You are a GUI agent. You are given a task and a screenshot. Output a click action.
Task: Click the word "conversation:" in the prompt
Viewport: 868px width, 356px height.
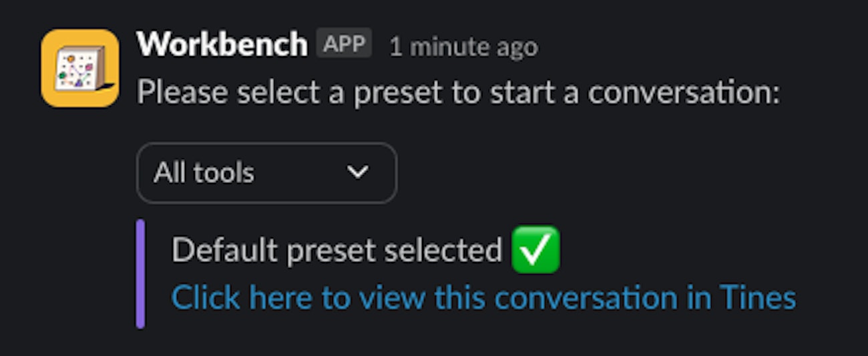coord(684,93)
